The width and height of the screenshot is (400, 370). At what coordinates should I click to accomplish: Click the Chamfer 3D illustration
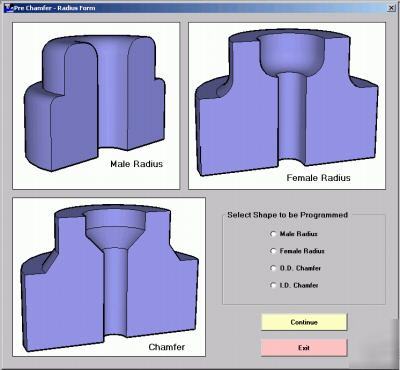(109, 277)
